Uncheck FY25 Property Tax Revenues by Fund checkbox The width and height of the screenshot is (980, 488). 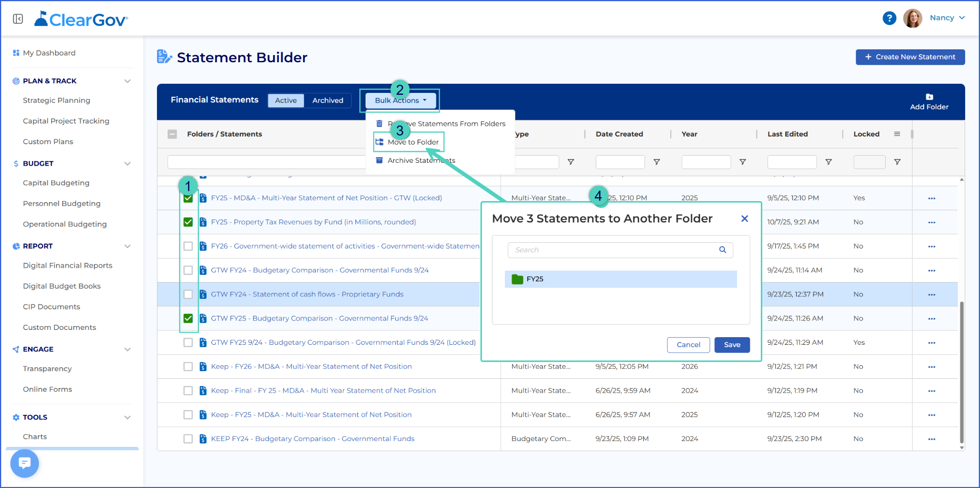(x=188, y=222)
